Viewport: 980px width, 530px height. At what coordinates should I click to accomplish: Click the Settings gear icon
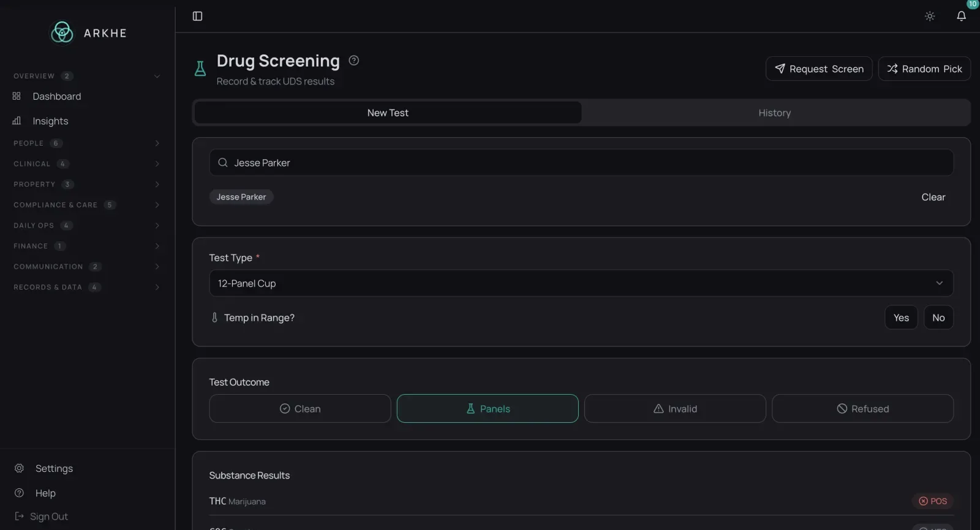coord(19,468)
